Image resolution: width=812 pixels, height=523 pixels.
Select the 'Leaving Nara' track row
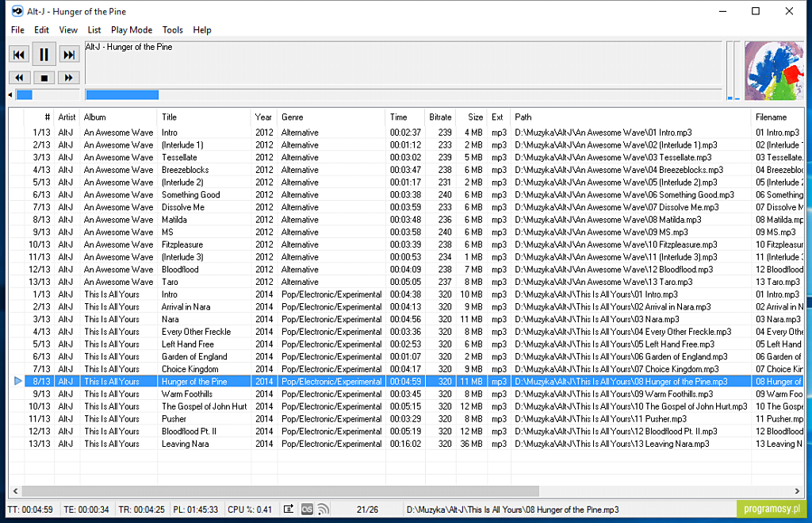click(406, 444)
